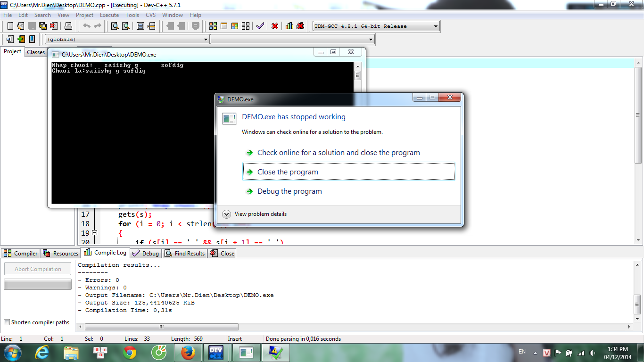This screenshot has height=362, width=644.
Task: Click the volume icon in system tray
Action: 593,353
